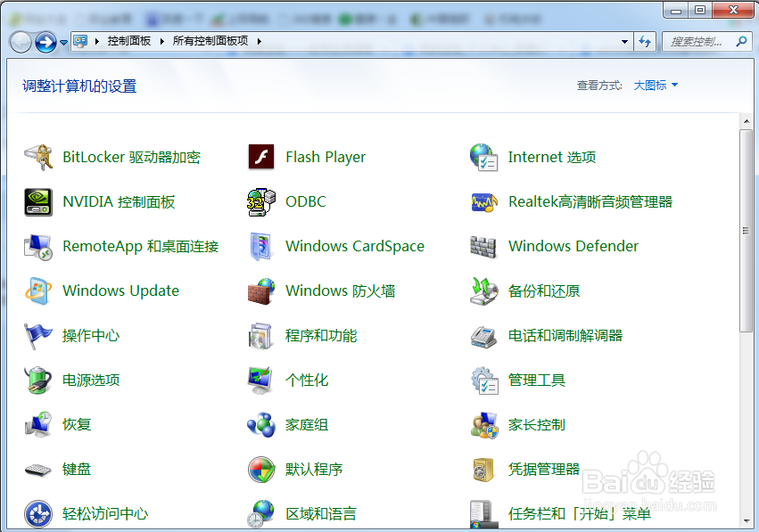759x532 pixels.
Task: Open the 管理工具 text link
Action: tap(537, 381)
